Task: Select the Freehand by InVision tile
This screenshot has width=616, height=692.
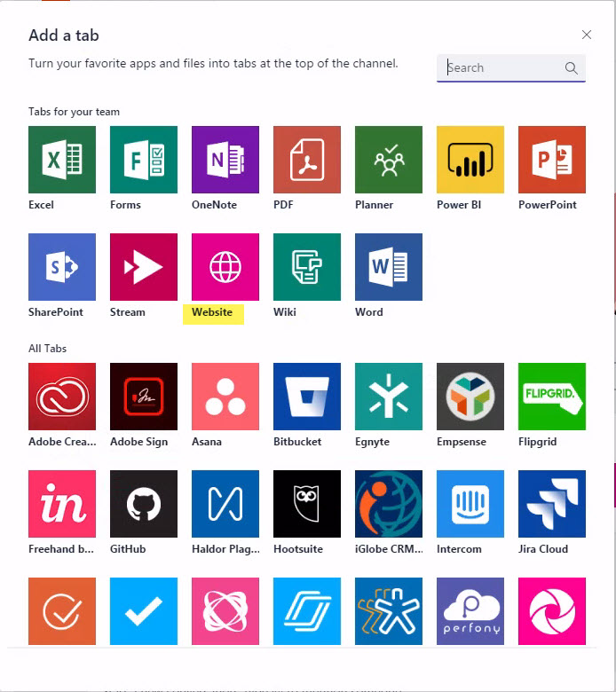Action: (62, 504)
